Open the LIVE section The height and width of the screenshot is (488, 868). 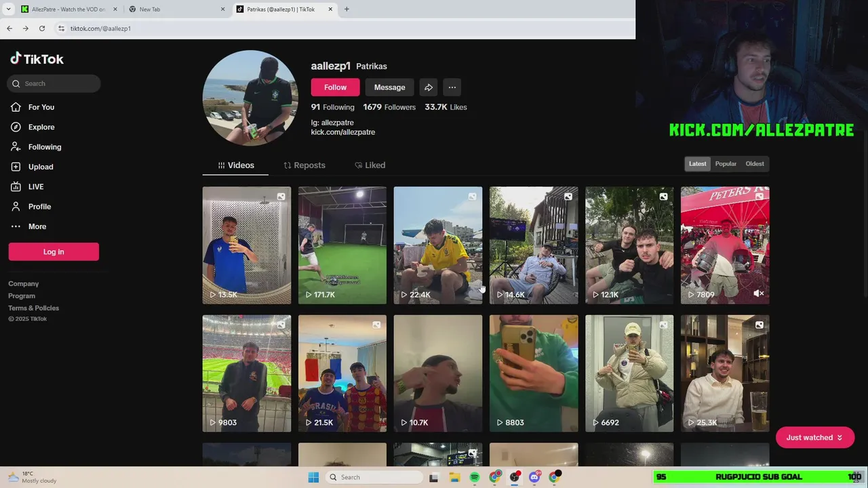(x=35, y=186)
